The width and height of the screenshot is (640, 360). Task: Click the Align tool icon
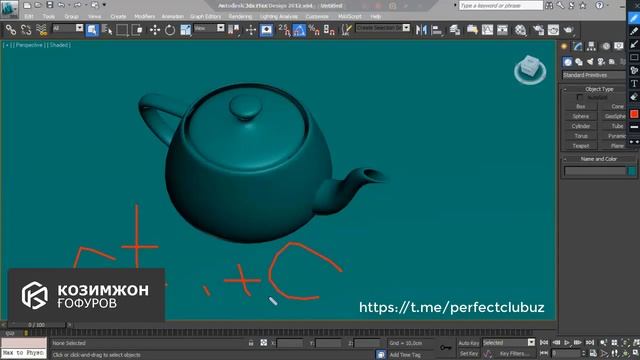point(437,30)
